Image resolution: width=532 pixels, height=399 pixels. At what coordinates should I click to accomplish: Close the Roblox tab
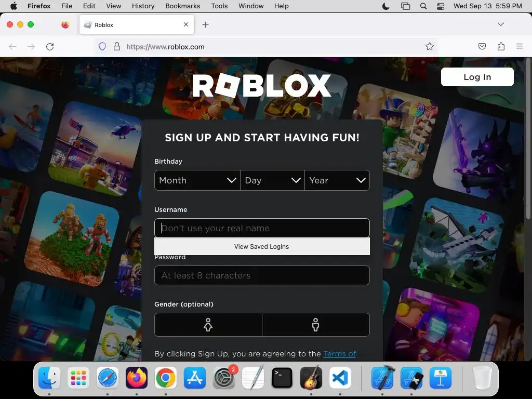tap(186, 24)
